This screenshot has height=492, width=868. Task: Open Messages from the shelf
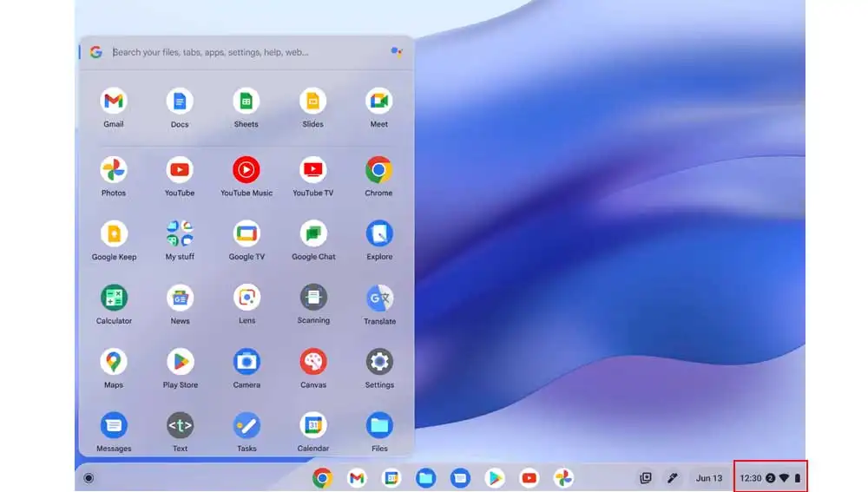click(x=460, y=477)
